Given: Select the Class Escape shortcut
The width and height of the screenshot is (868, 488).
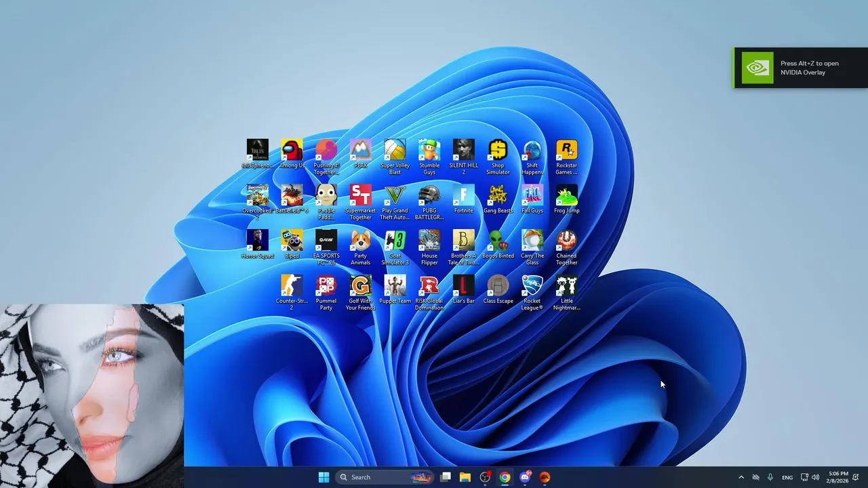Looking at the screenshot, I should [498, 290].
